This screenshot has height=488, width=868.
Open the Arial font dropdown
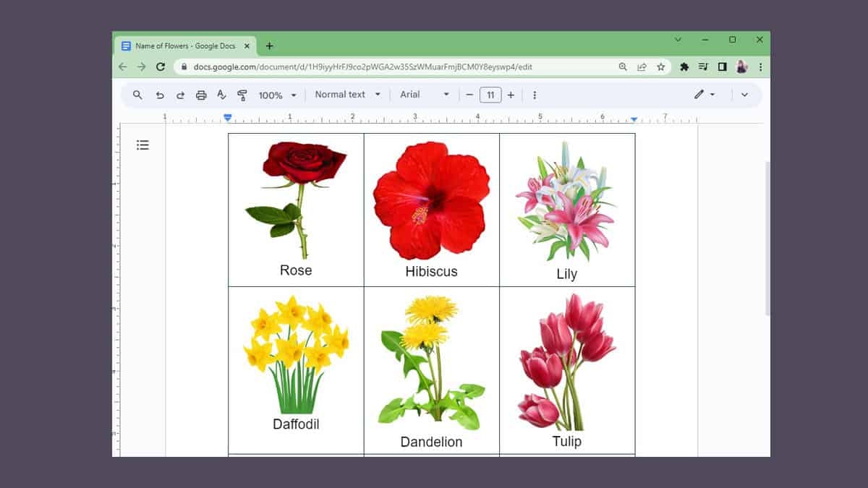pos(424,95)
